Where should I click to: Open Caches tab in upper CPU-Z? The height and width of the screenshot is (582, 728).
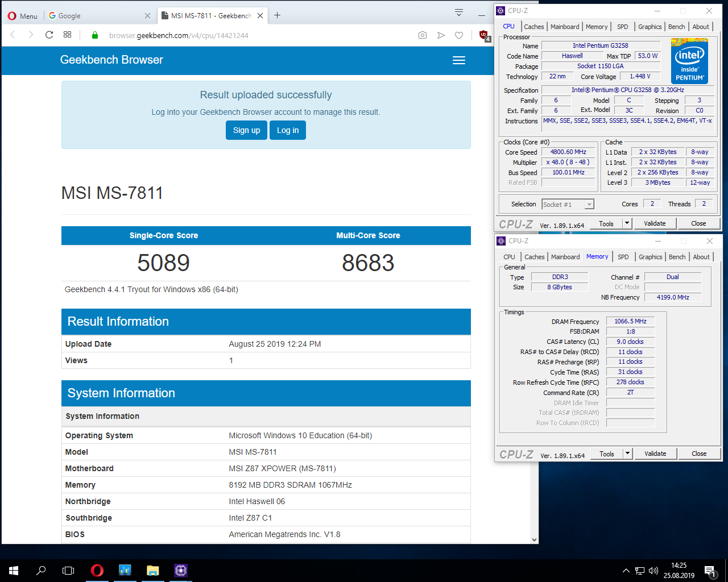pos(534,27)
